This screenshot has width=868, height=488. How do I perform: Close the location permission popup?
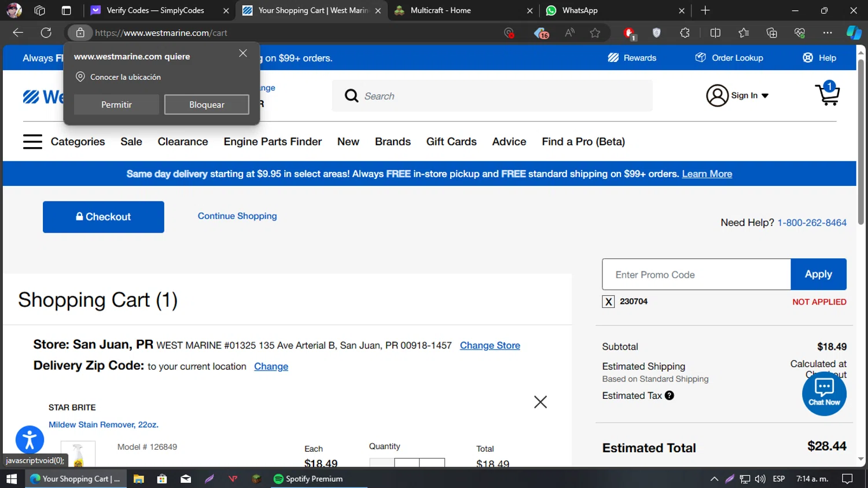[243, 53]
